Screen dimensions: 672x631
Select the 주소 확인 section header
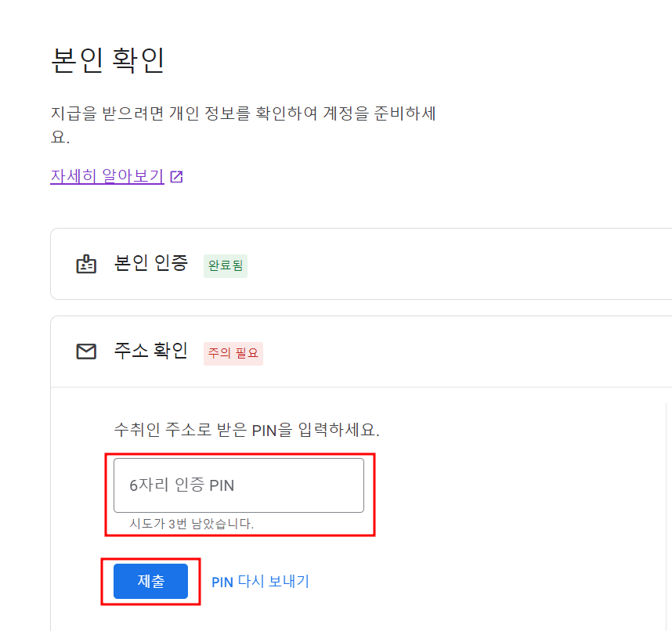click(x=150, y=352)
